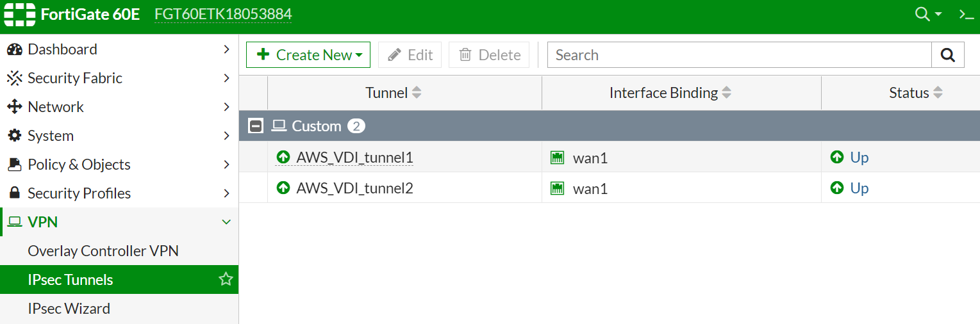980x324 pixels.
Task: Click the top header search icon
Action: (x=923, y=14)
